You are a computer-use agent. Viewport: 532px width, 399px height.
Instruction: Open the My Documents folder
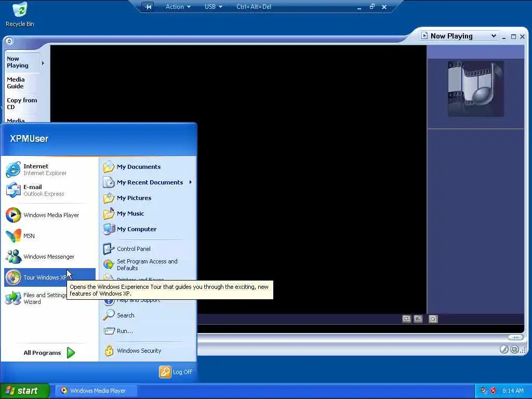click(148, 167)
